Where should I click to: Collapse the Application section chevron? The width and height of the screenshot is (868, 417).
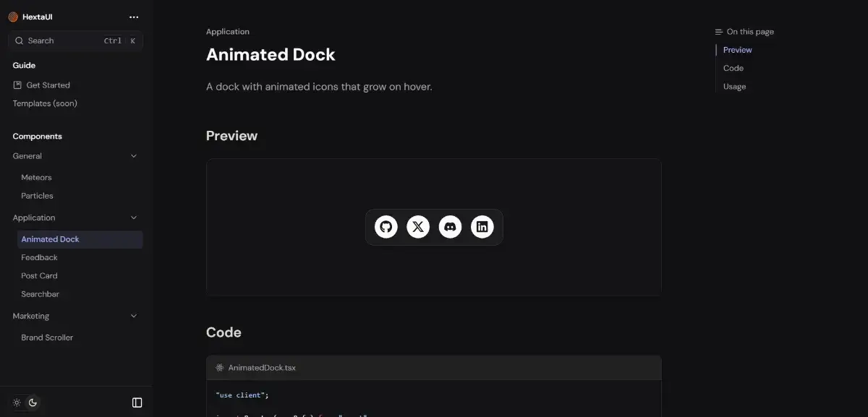click(x=133, y=218)
